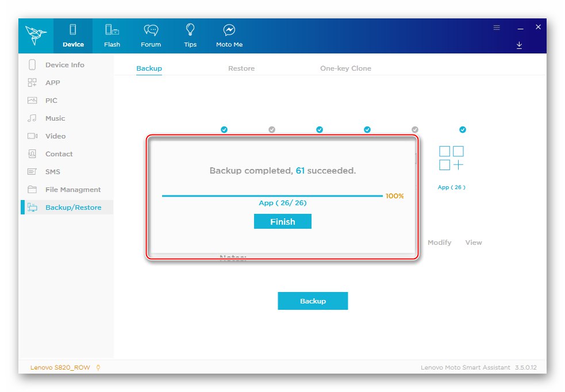Toggle the first gray checkmark in the row

click(x=272, y=129)
